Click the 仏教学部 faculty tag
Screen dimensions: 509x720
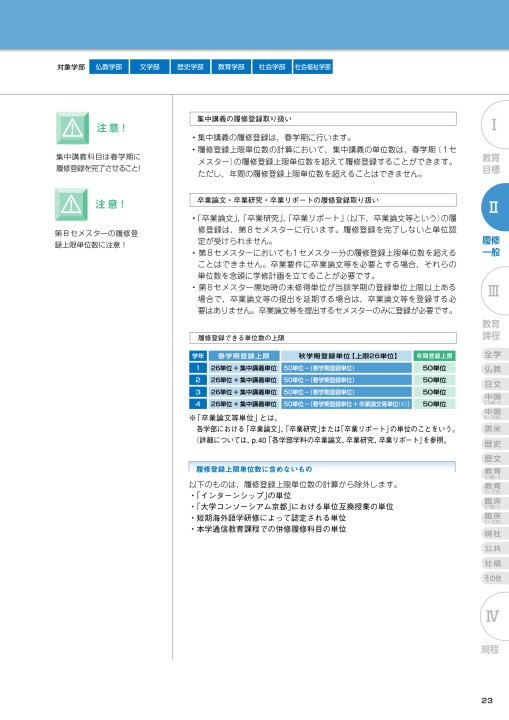coord(109,67)
